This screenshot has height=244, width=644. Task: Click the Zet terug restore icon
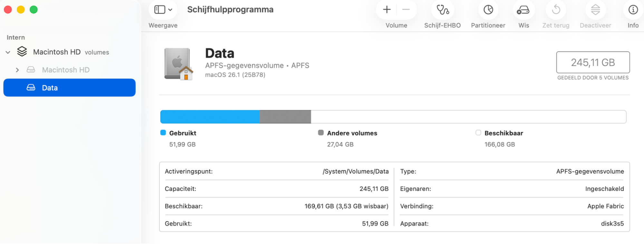[x=556, y=10]
